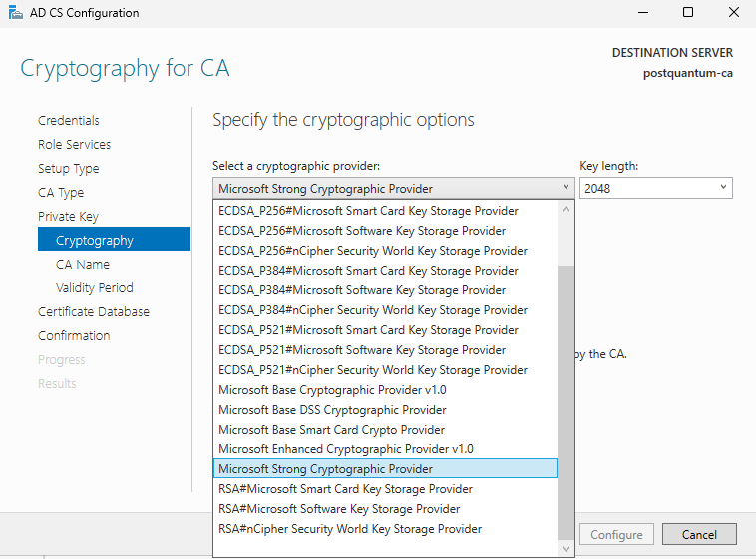Image resolution: width=756 pixels, height=559 pixels.
Task: Click the provider list scroll up arrow
Action: pyautogui.click(x=567, y=209)
